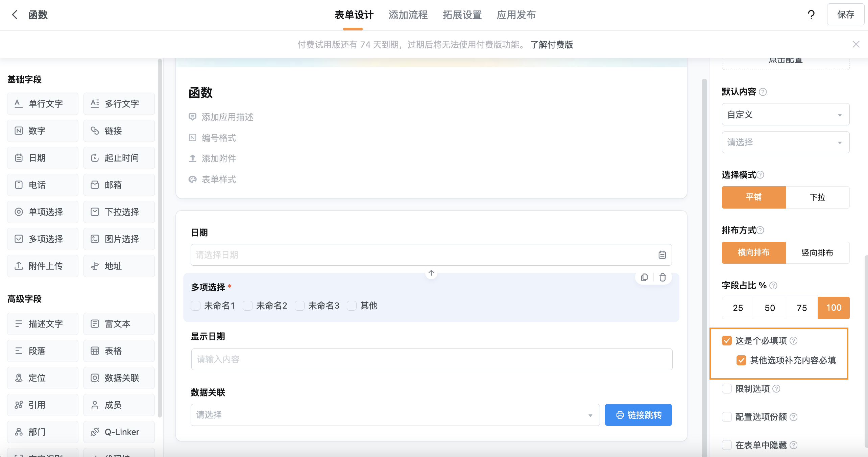The width and height of the screenshot is (868, 457).
Task: Open the help question mark icon
Action: tap(811, 15)
